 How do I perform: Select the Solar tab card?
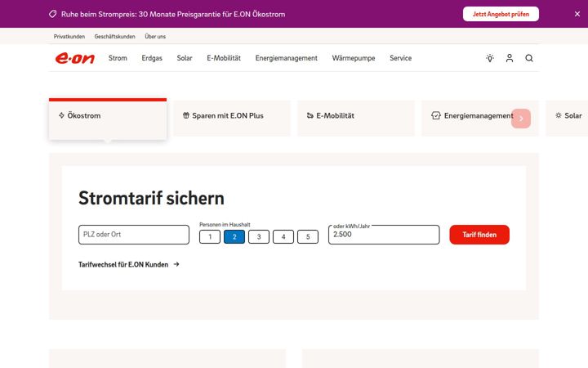[x=567, y=119]
